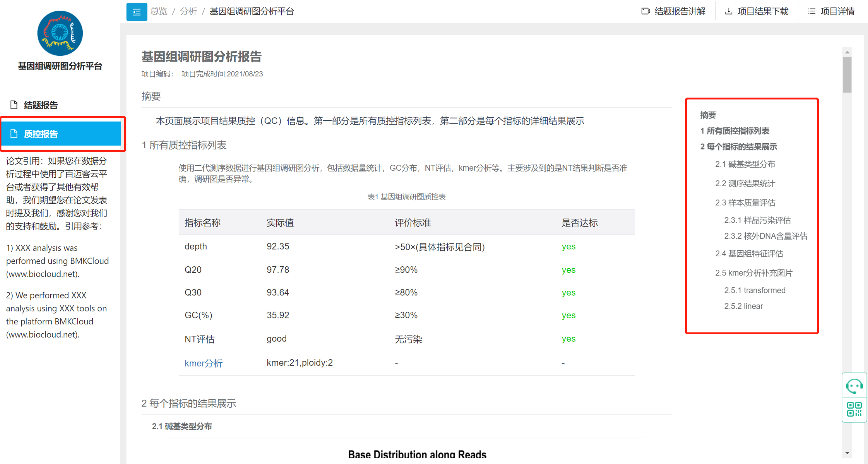
Task: Click the QR code icon
Action: pos(854,409)
